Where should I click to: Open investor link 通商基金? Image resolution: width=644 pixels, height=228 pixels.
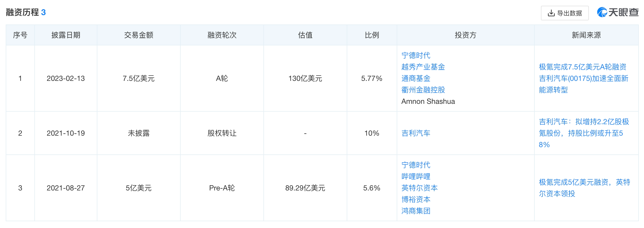click(x=416, y=78)
